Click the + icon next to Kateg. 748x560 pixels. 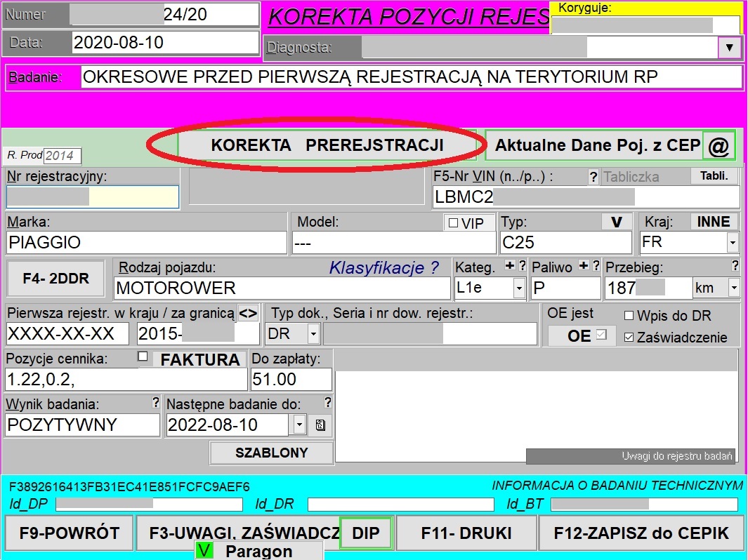[x=508, y=266]
